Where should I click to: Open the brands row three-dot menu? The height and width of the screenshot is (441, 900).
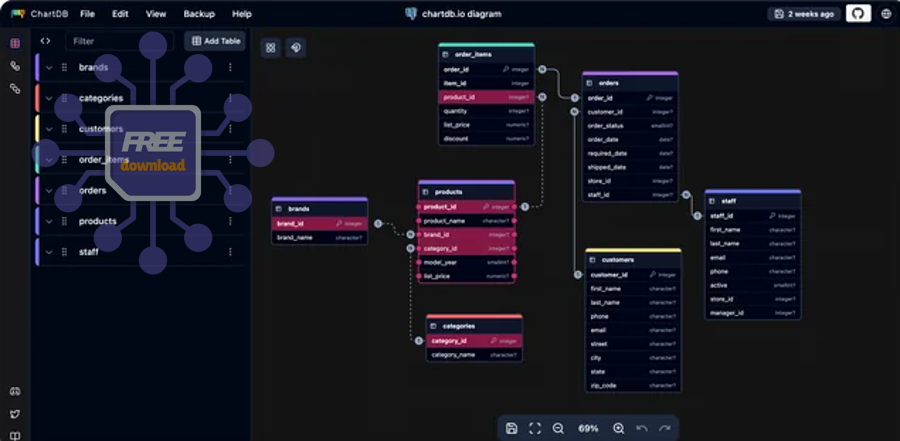pyautogui.click(x=230, y=67)
